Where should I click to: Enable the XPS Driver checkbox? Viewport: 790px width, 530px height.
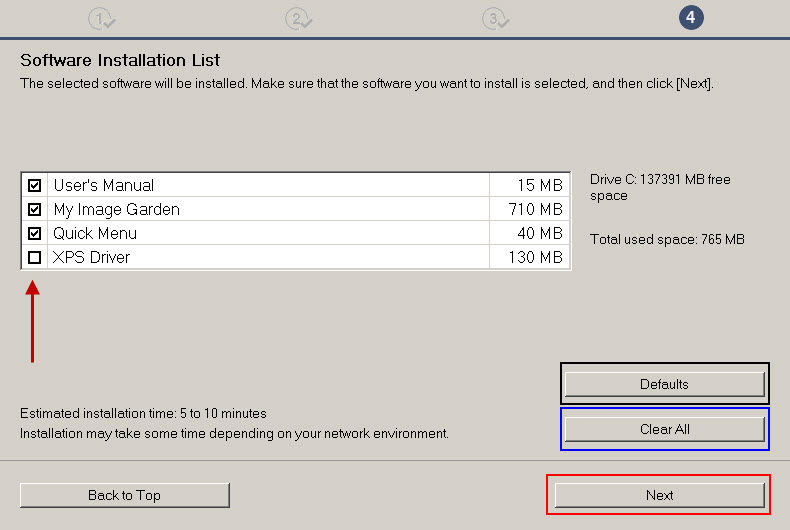click(x=35, y=258)
